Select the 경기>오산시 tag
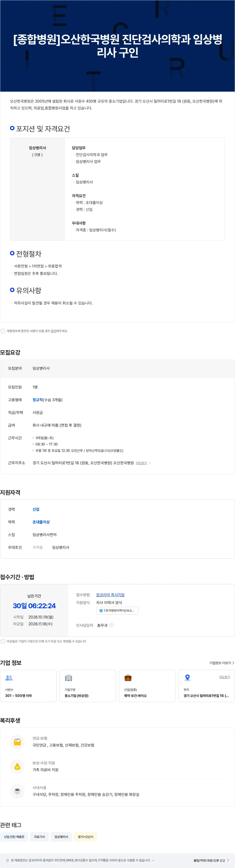The image size is (235, 868). 85,837
